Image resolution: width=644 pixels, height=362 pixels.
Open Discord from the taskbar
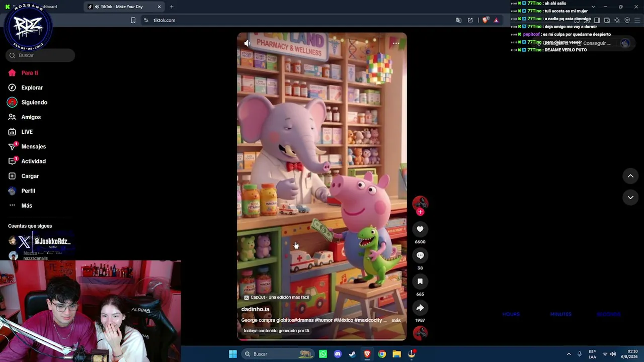click(338, 354)
